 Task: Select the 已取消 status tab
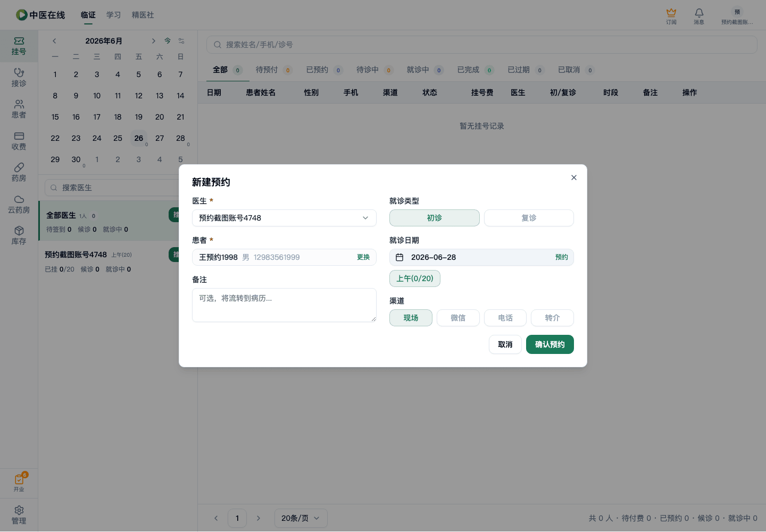click(x=576, y=70)
